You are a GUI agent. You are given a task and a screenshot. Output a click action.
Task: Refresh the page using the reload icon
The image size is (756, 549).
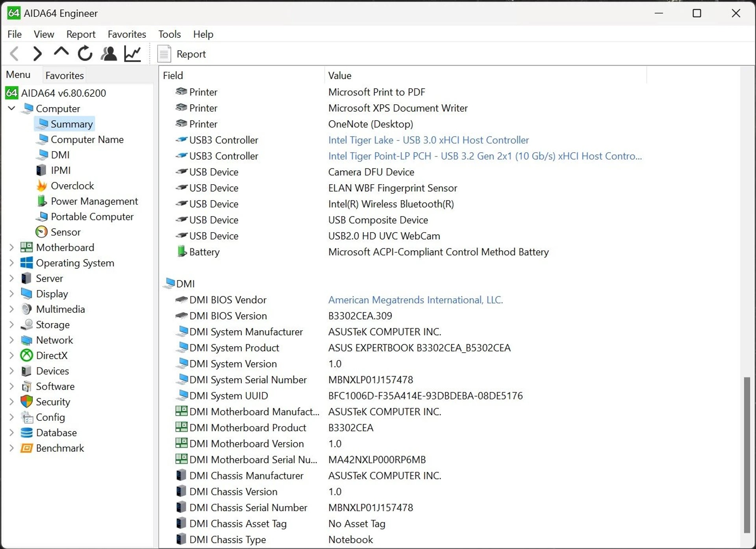(84, 54)
